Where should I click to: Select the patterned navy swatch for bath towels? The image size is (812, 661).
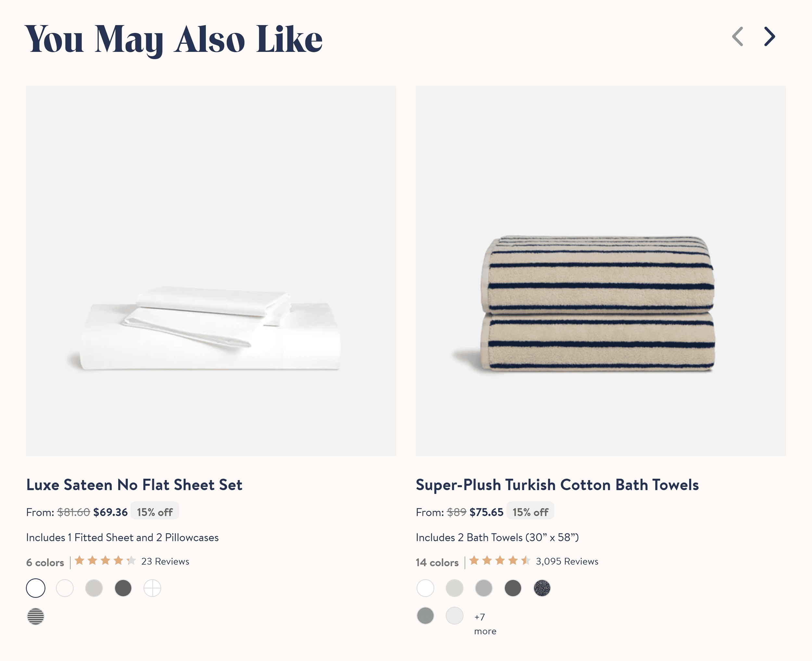(x=543, y=588)
